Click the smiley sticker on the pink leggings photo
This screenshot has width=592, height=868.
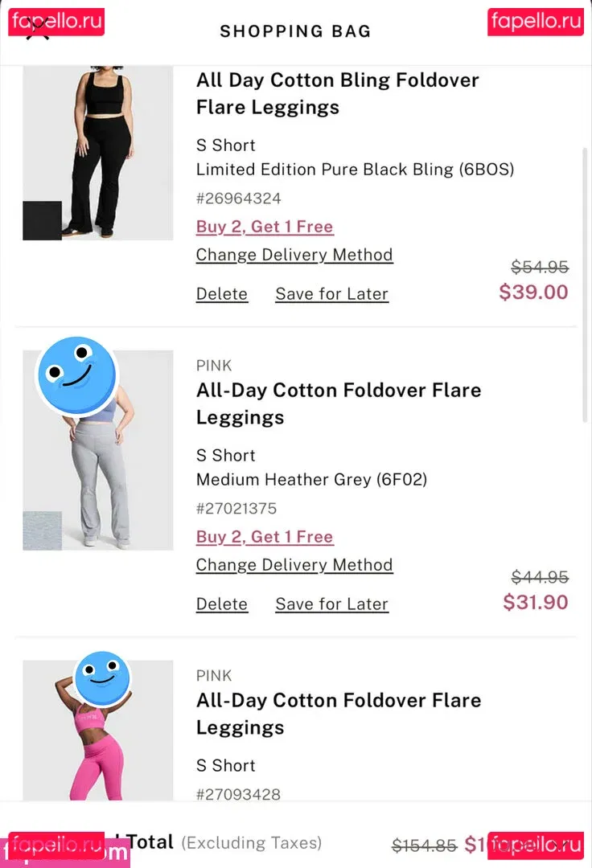coord(102,679)
